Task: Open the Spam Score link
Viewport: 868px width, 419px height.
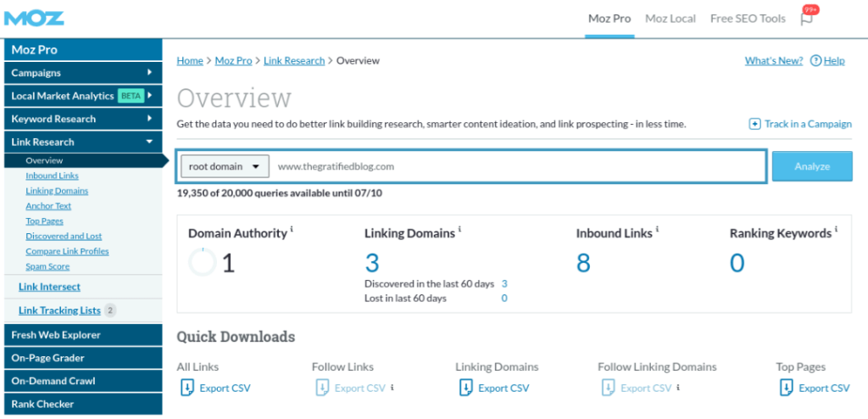Action: (x=47, y=266)
